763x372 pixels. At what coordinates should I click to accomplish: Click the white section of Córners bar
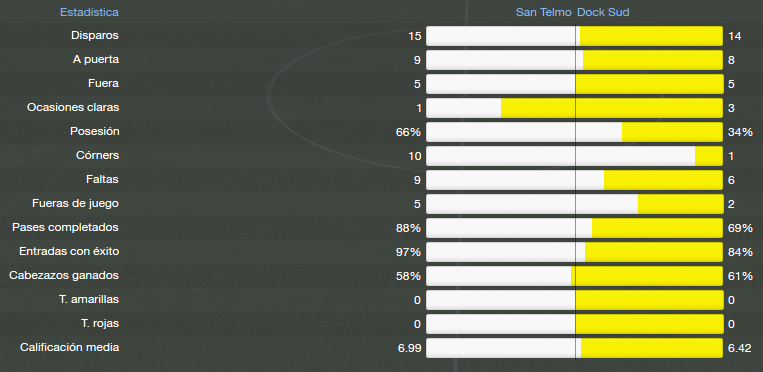[x=561, y=156]
